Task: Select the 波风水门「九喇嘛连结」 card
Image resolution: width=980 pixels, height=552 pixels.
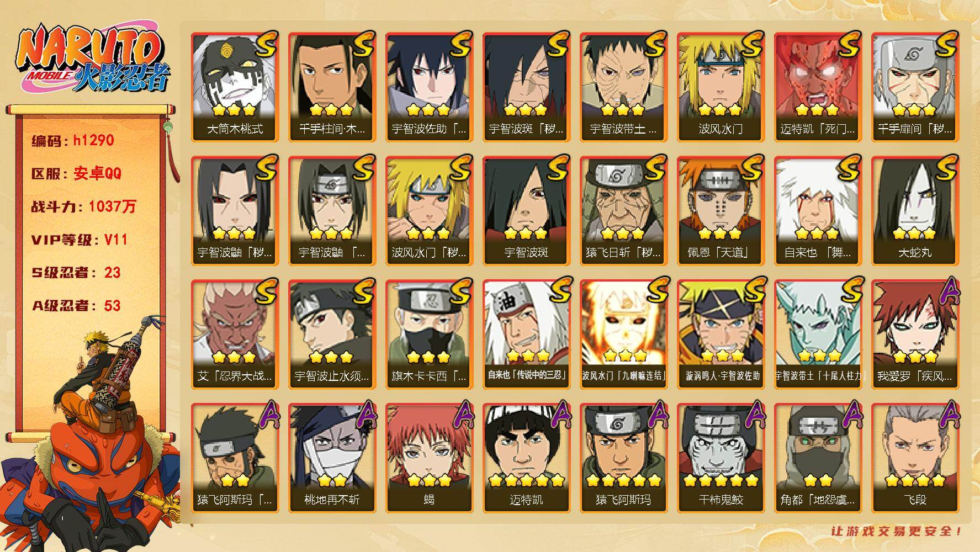Action: [623, 334]
